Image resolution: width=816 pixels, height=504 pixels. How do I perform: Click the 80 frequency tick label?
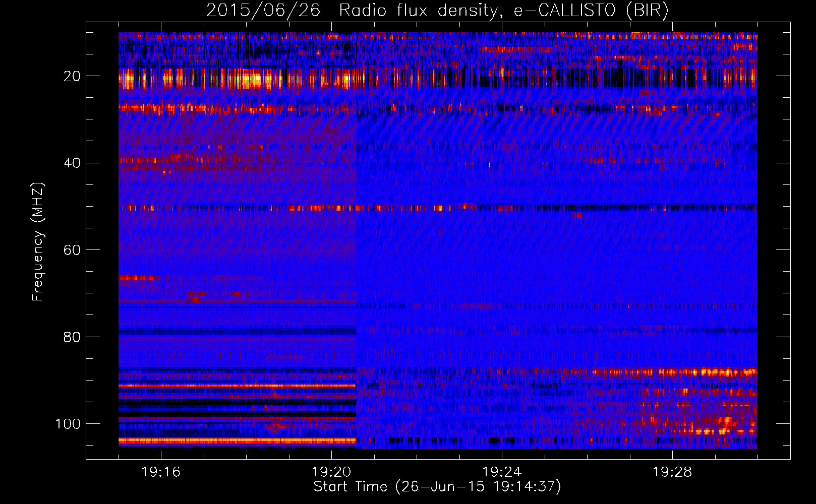[72, 337]
